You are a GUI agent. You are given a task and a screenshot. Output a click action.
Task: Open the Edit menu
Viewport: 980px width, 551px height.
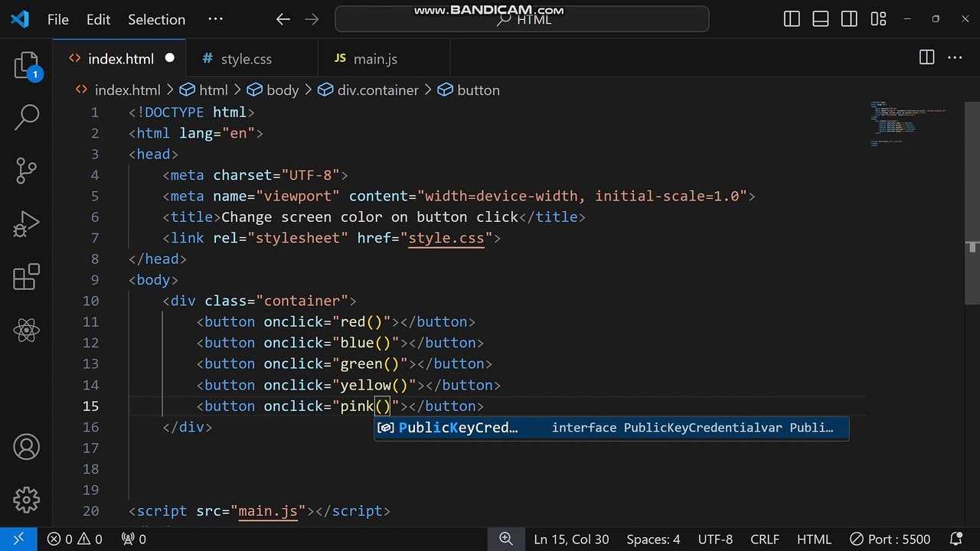98,20
